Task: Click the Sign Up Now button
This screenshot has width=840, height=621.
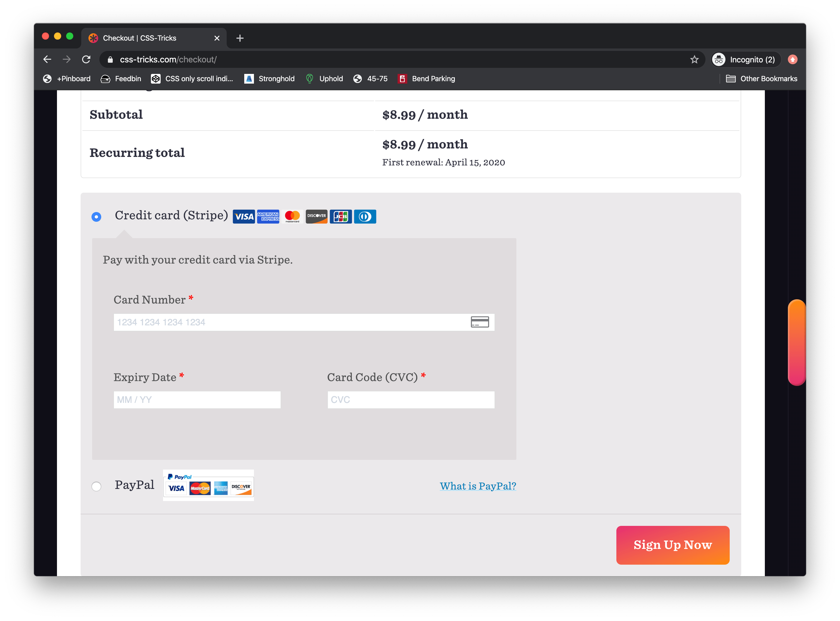Action: [672, 545]
